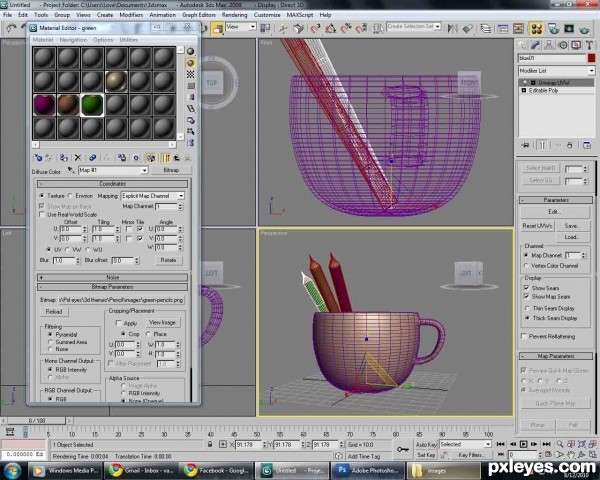Enable Apply checkbox in Cropping/Placement
This screenshot has height=480, width=600.
(118, 323)
